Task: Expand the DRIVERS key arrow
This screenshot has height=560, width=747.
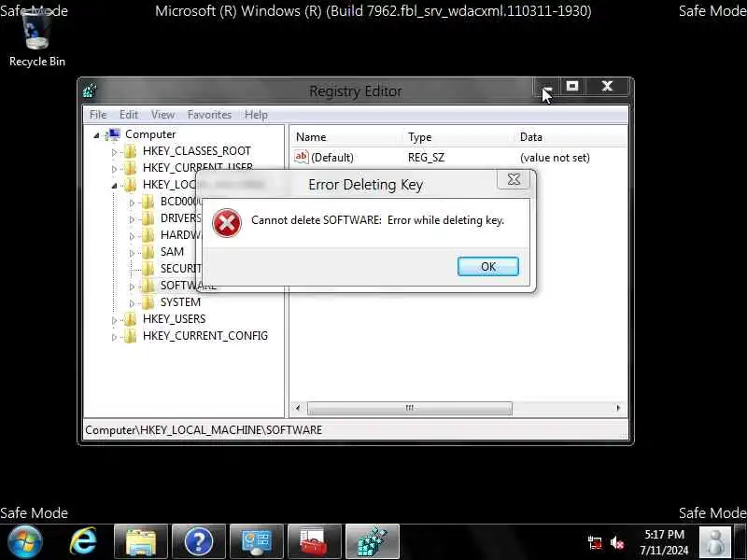Action: tap(132, 219)
